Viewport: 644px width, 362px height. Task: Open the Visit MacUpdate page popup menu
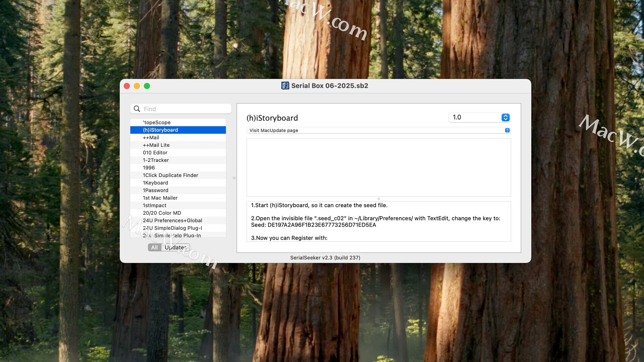pos(379,130)
